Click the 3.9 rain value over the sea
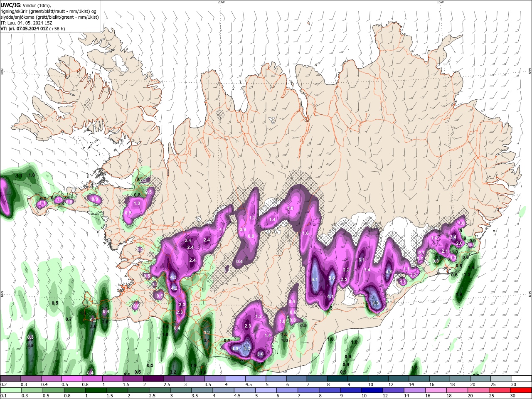 (30, 345)
